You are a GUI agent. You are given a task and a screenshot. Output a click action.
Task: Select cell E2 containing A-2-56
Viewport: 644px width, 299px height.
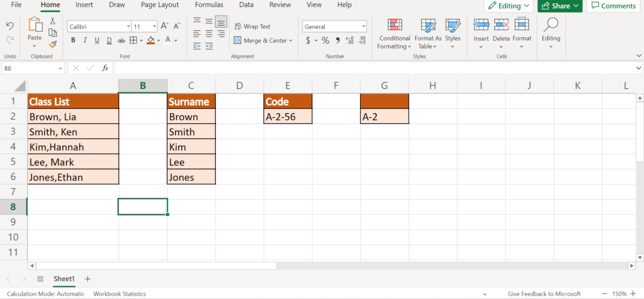[288, 117]
